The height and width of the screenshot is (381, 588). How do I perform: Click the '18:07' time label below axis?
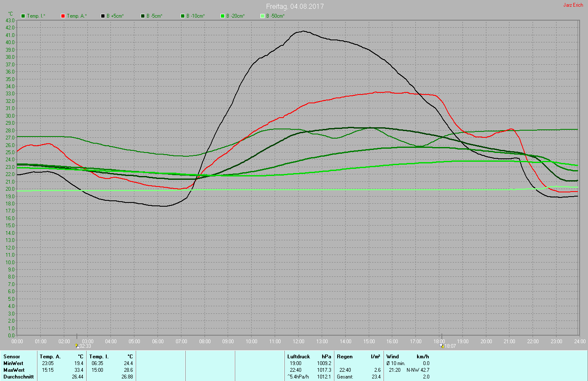pos(450,346)
